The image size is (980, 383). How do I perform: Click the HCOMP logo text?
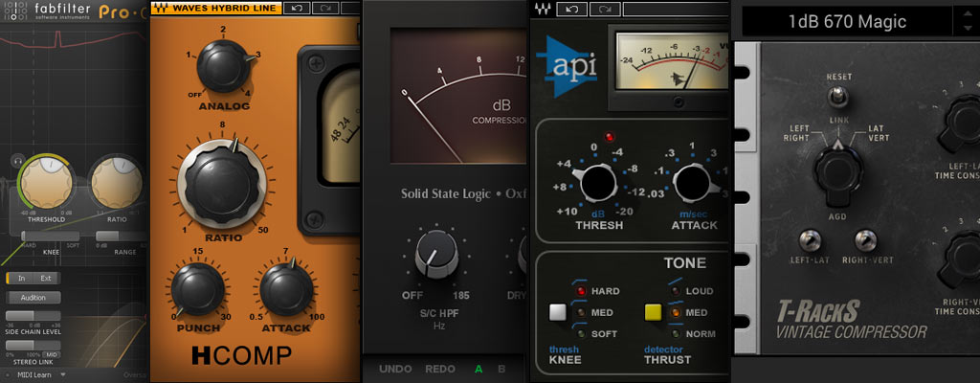(x=241, y=355)
